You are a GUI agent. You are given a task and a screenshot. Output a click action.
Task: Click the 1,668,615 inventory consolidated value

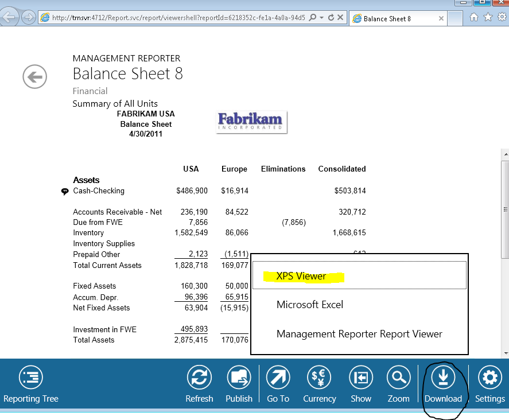pyautogui.click(x=349, y=233)
